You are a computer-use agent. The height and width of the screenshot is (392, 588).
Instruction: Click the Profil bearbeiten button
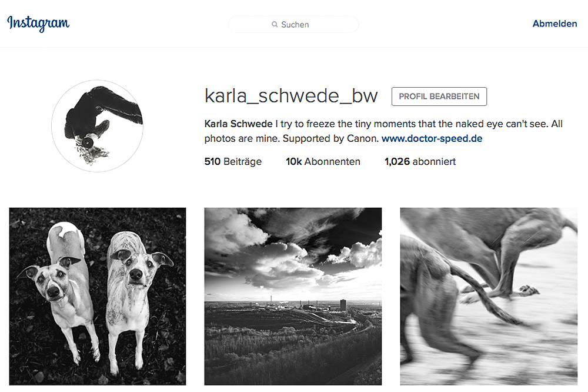click(439, 97)
